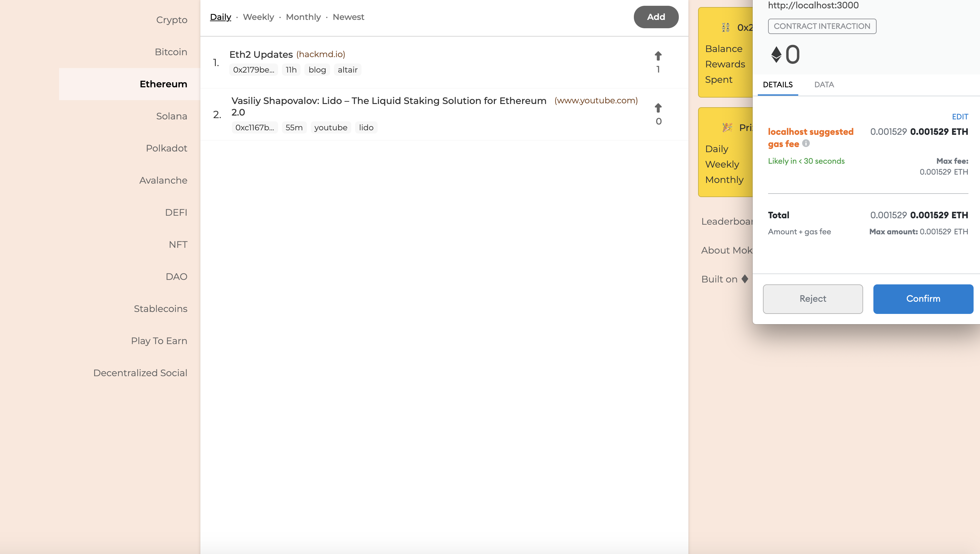
Task: Click Spent in account card
Action: [719, 80]
